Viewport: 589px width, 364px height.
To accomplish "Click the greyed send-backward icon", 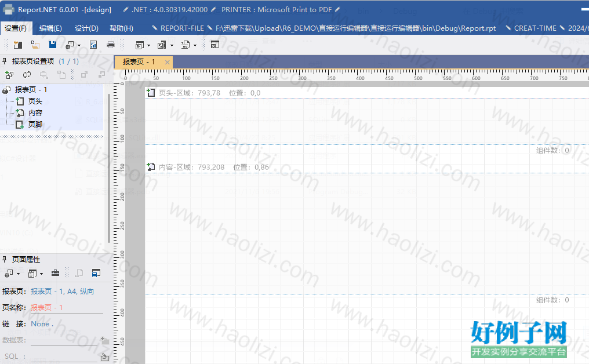I will (101, 75).
